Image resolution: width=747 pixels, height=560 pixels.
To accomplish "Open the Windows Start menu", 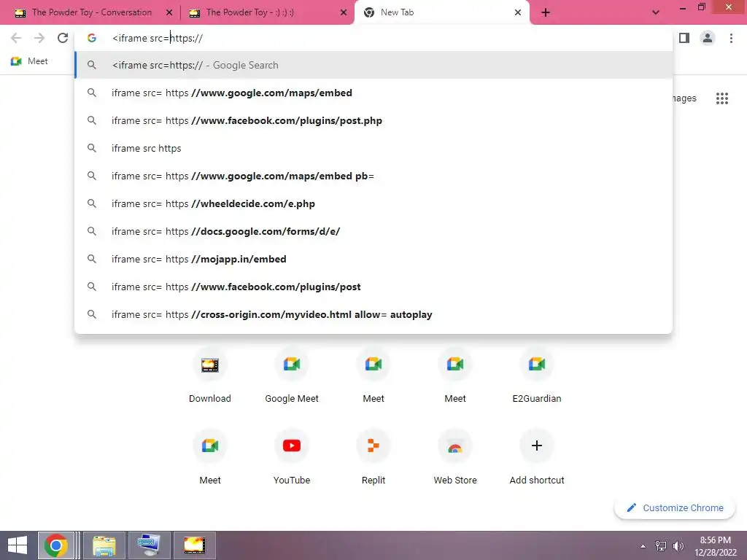I will [18, 545].
